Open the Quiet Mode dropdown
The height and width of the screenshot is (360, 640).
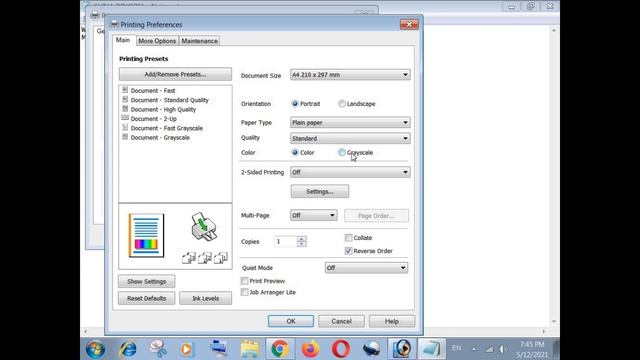(366, 268)
